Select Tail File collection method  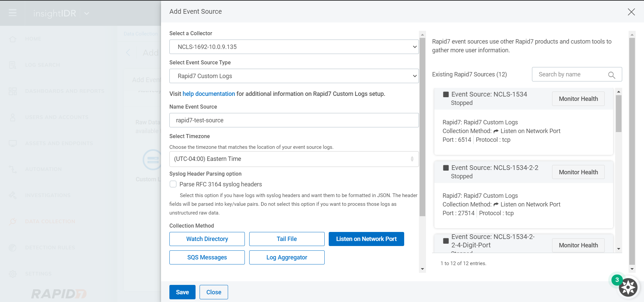pos(287,239)
